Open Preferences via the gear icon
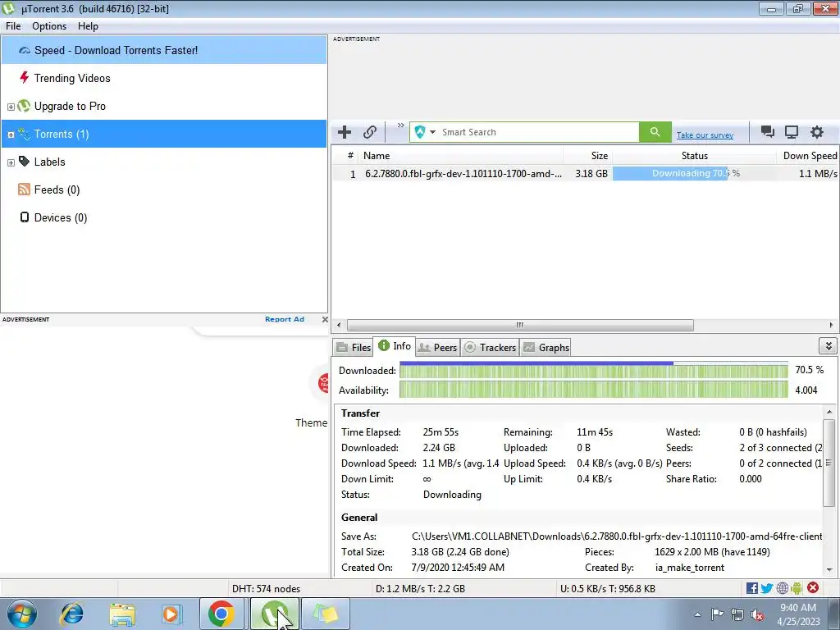Screen dimensions: 840x630 point(816,132)
